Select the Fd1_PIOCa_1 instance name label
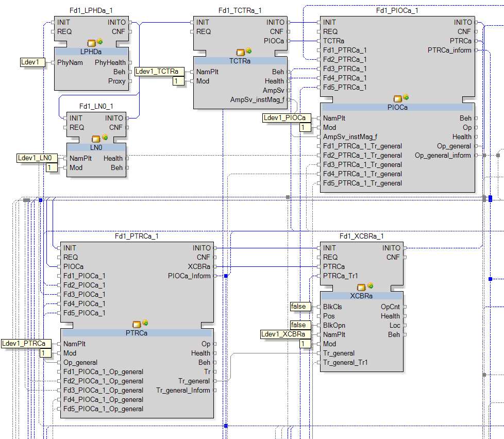The width and height of the screenshot is (504, 439). pyautogui.click(x=397, y=10)
